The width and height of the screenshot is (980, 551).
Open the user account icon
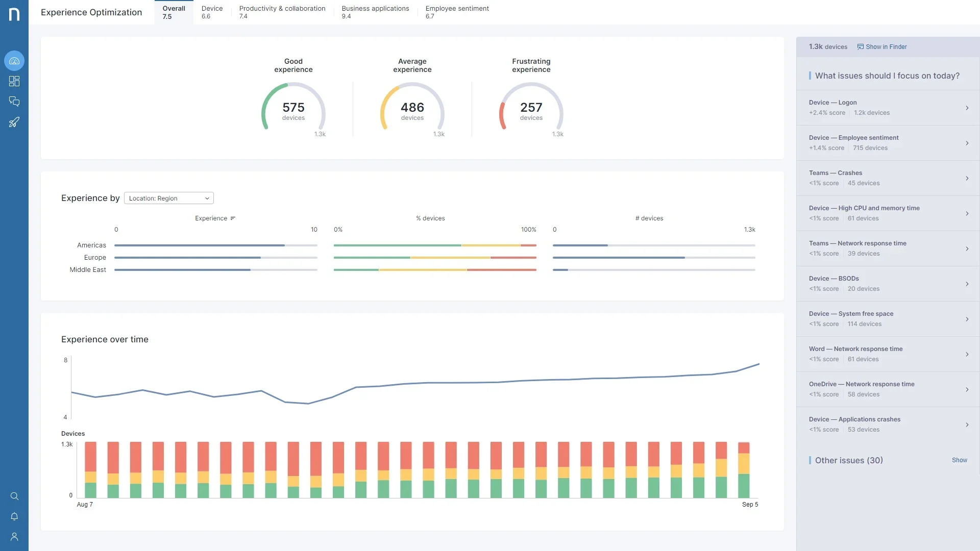(x=14, y=537)
